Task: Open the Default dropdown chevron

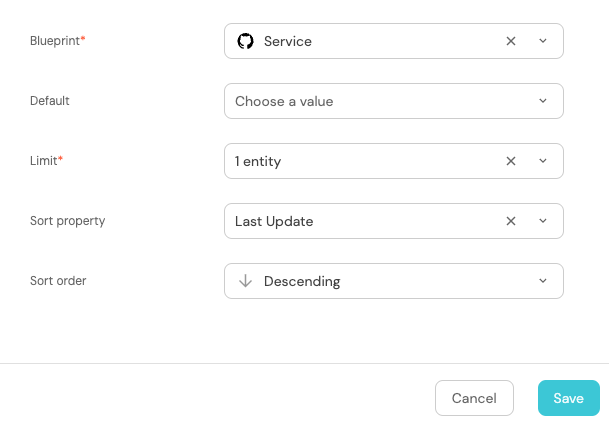Action: (543, 101)
